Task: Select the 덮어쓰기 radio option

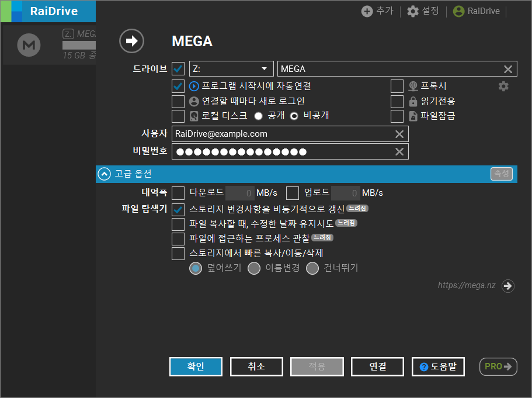Action: coord(196,268)
